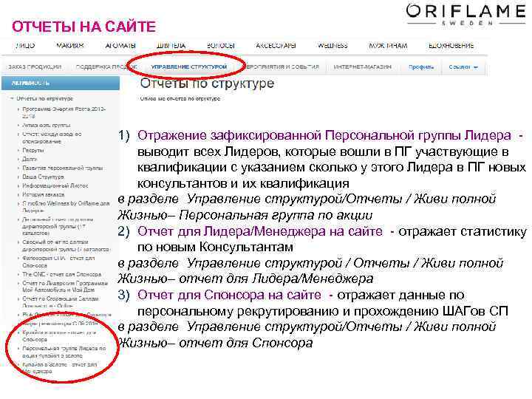Open Программа Энергия Роста report

tap(64, 112)
